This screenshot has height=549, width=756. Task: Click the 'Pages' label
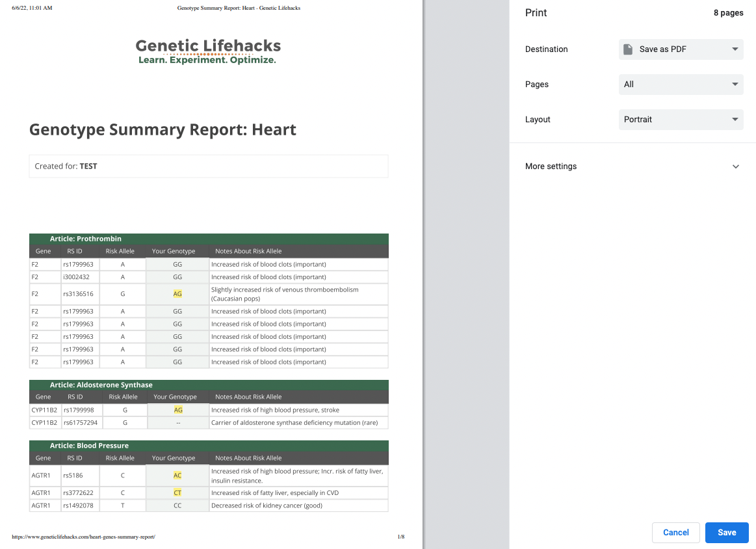[537, 85]
